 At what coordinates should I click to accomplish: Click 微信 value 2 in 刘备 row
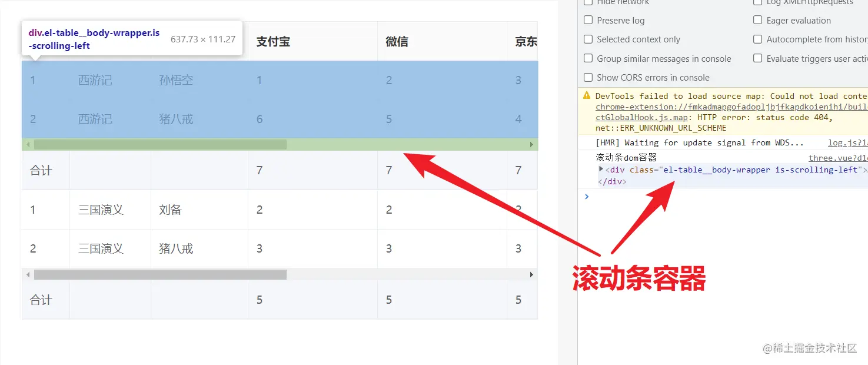[389, 210]
